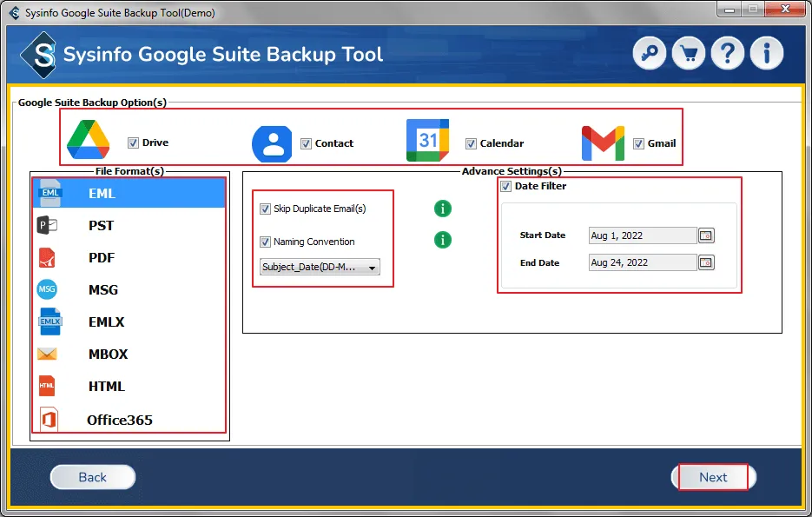
Task: Open the info about icon in header
Action: pyautogui.click(x=767, y=54)
